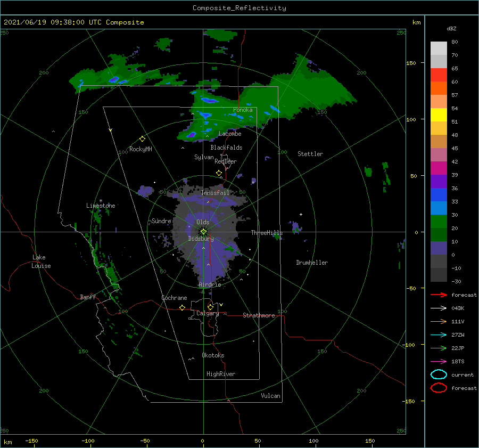Click the white plus marker east of ThreeHills
The width and height of the screenshot is (479, 448).
[301, 214]
